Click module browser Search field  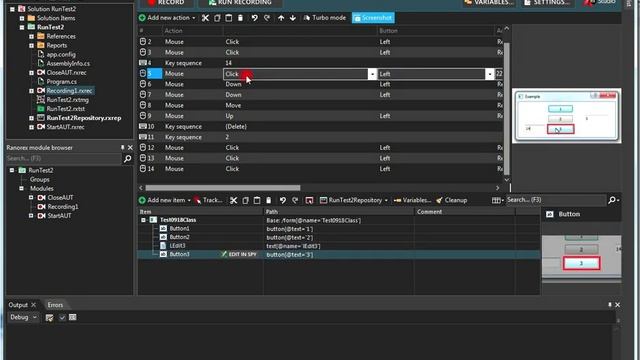click(x=64, y=158)
